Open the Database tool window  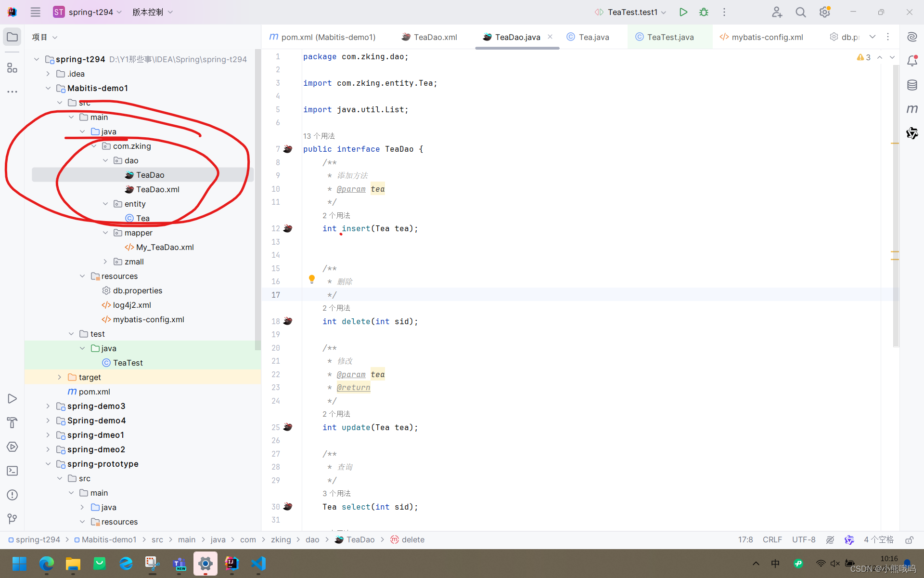click(912, 85)
